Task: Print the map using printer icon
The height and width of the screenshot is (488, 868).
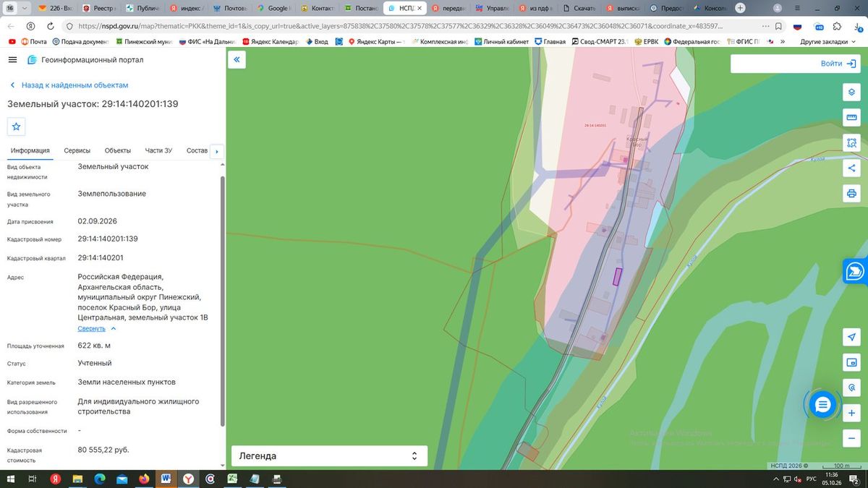Action: tap(851, 194)
